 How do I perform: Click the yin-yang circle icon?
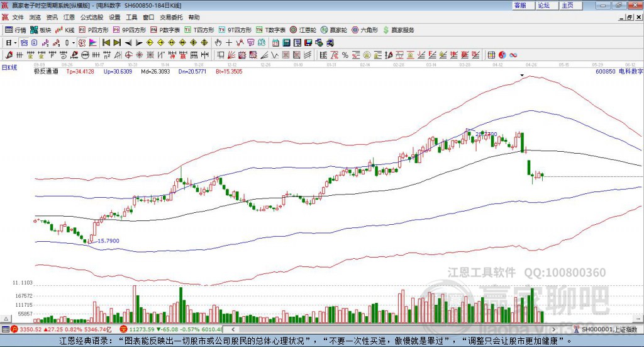(502, 55)
